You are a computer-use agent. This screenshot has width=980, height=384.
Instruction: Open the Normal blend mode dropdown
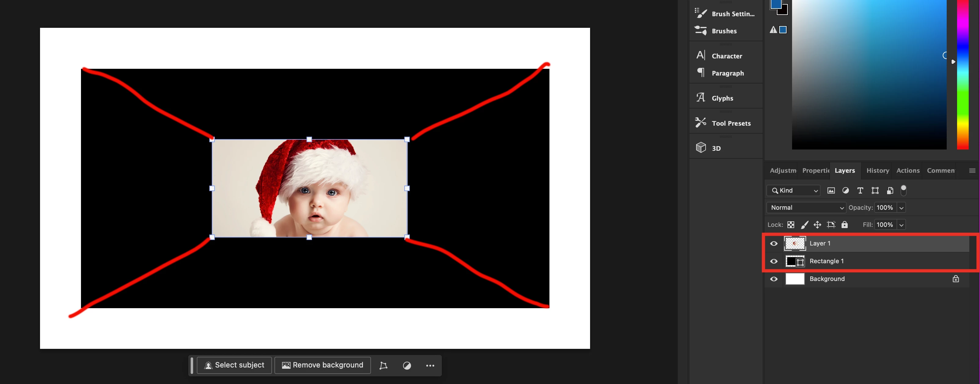[806, 208]
